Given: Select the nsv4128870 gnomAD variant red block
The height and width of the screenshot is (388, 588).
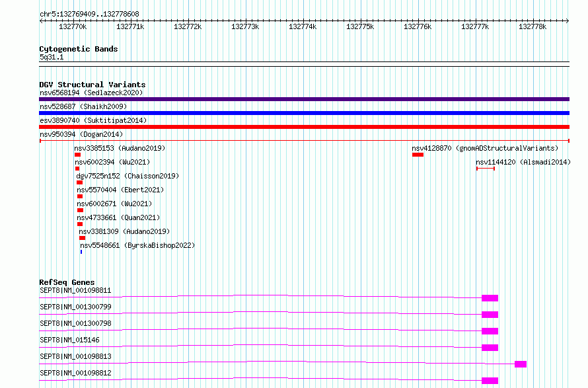Looking at the screenshot, I should (418, 155).
